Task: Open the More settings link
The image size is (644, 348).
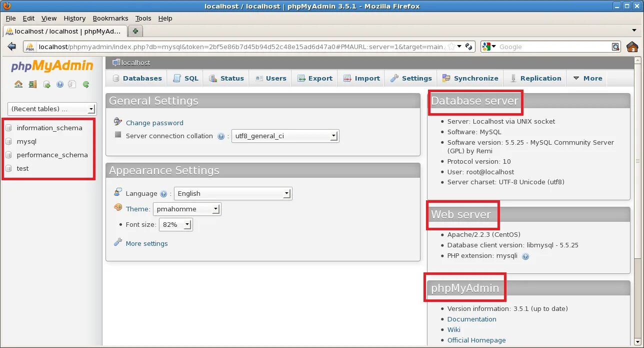Action: click(x=147, y=243)
